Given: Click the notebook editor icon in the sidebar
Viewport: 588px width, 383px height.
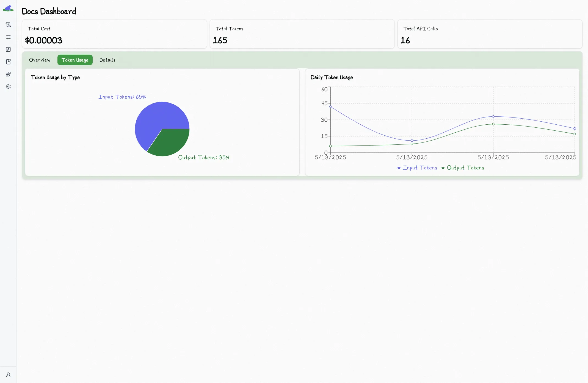Looking at the screenshot, I should click(8, 62).
